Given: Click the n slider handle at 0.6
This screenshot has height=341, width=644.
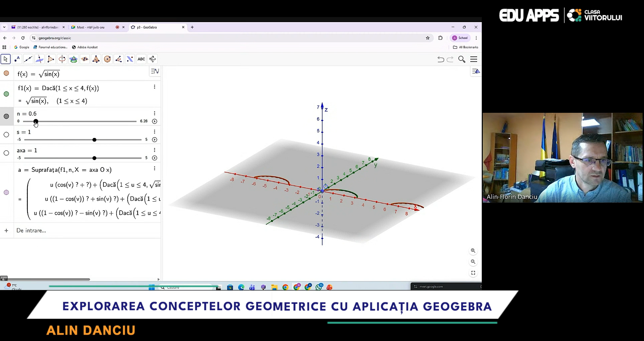Looking at the screenshot, I should [36, 122].
